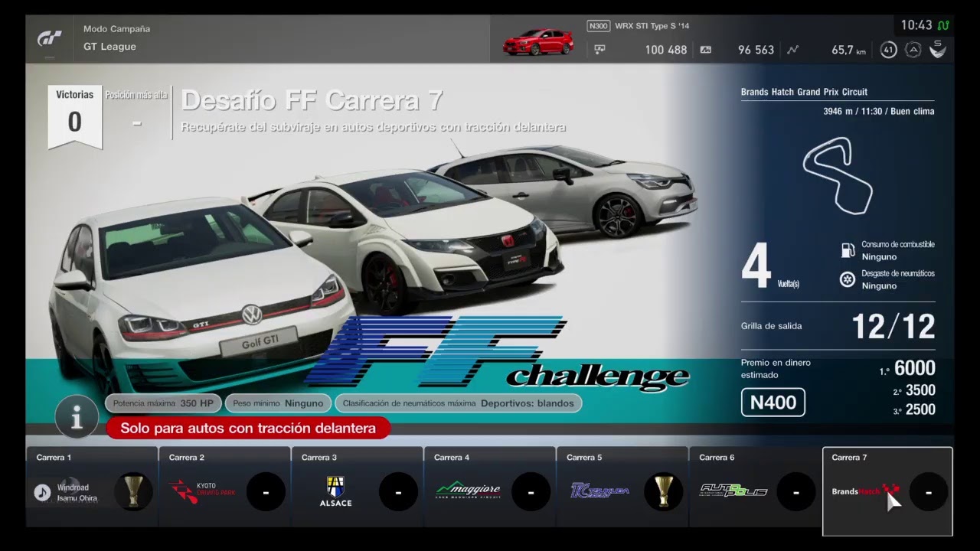Click the 4 Vuelta(s) lap count
980x551 pixels.
770,267
